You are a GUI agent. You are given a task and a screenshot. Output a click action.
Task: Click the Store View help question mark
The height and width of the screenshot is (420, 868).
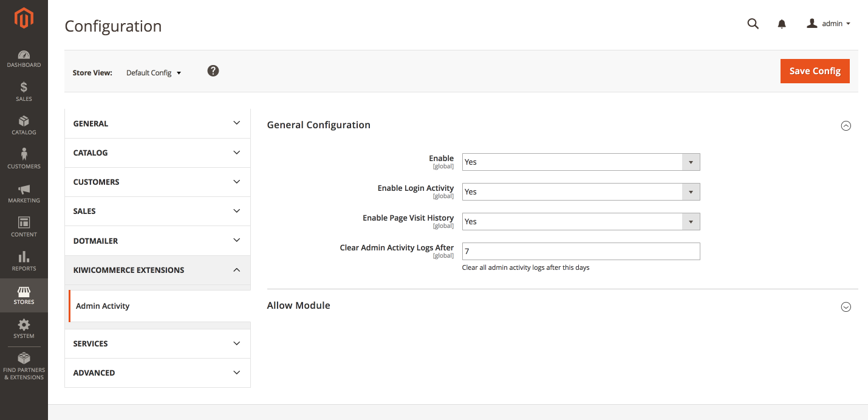(x=213, y=71)
